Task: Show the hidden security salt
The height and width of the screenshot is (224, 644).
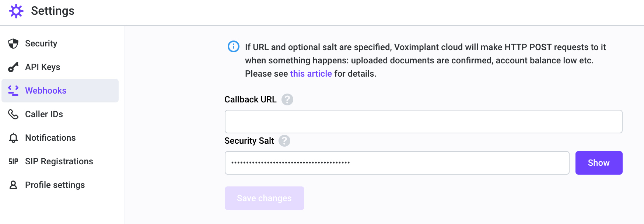Action: (599, 163)
